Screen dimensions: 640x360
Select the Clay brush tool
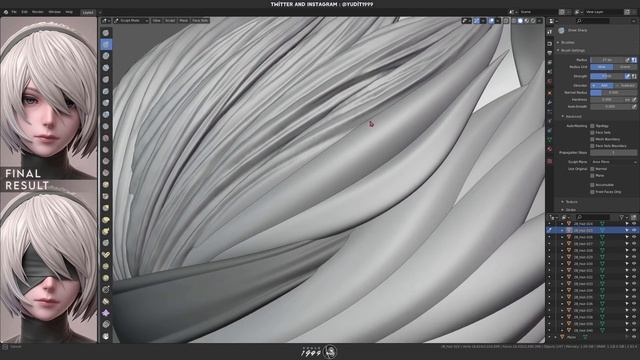106,56
